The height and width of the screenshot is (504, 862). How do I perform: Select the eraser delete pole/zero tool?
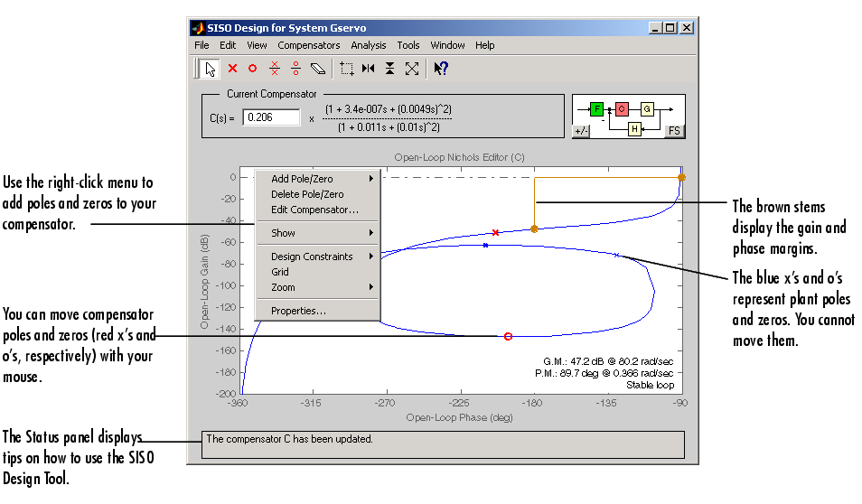click(317, 68)
